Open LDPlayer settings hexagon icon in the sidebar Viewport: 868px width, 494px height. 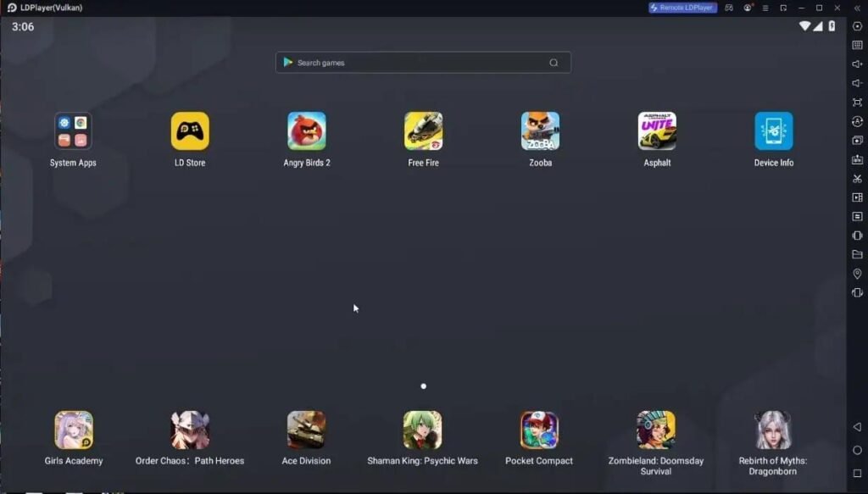(x=857, y=26)
